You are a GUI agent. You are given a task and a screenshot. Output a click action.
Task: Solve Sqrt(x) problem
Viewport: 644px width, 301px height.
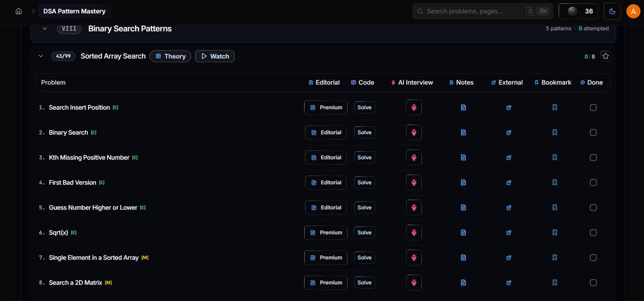click(364, 232)
